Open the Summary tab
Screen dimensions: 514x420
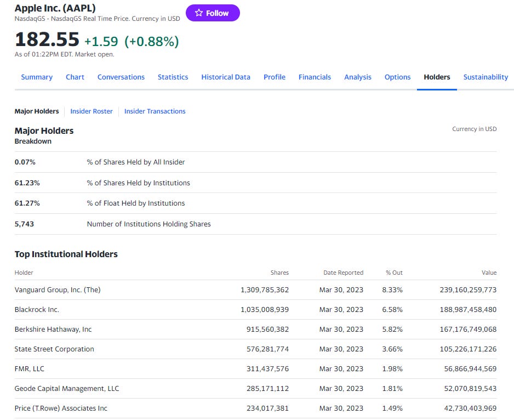[37, 77]
